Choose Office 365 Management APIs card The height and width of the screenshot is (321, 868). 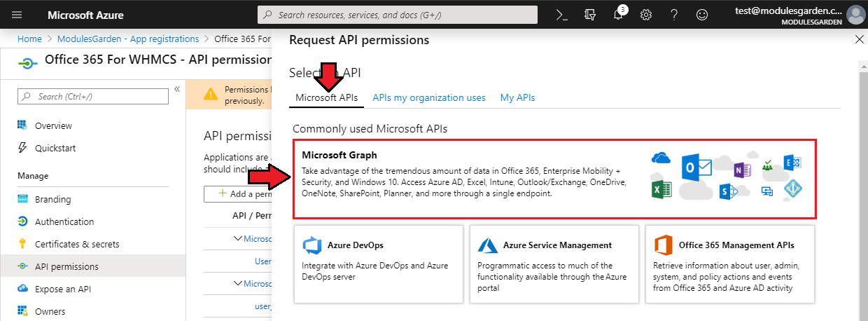click(730, 264)
